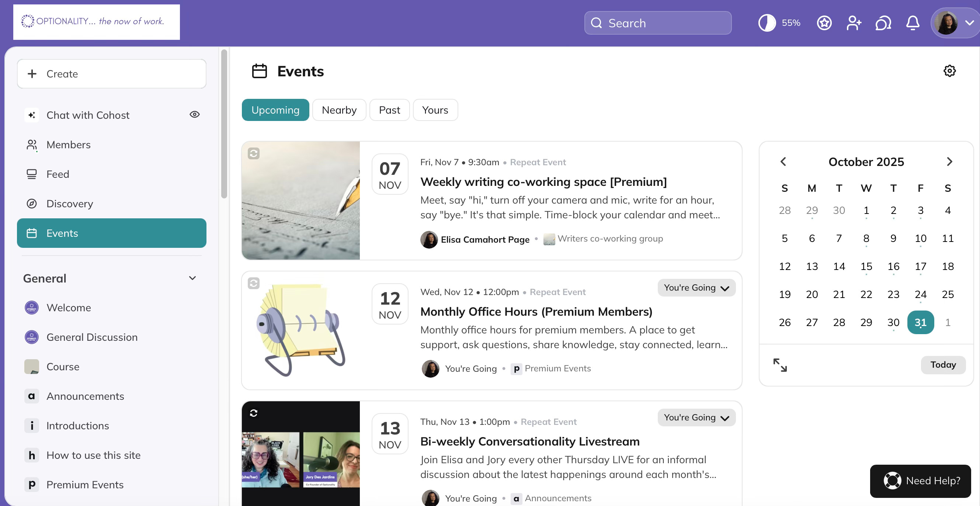
Task: Click the 55% profile progress indicator
Action: (779, 23)
